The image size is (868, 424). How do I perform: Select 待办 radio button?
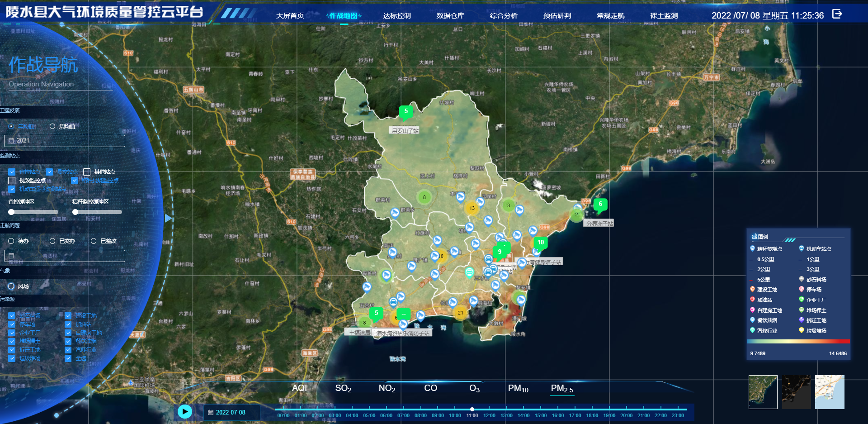[x=11, y=241]
